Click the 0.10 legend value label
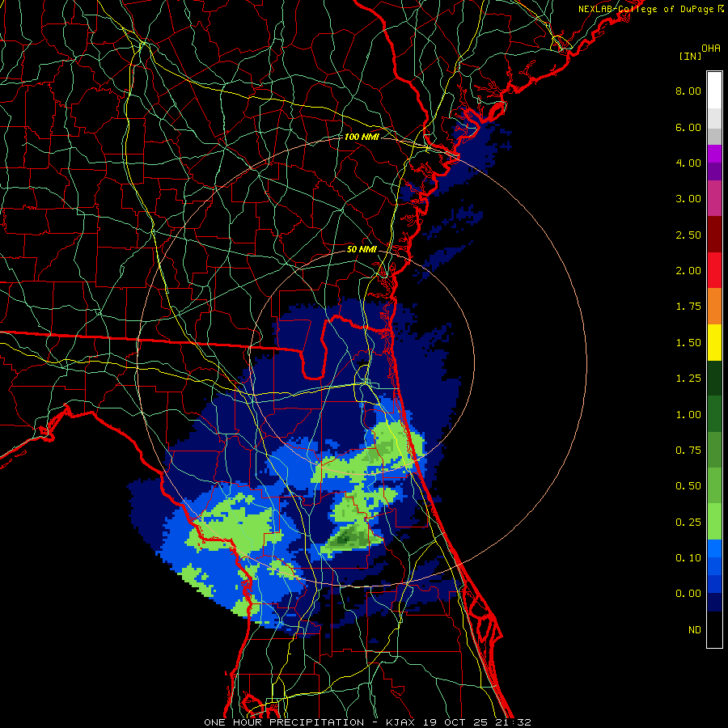Image resolution: width=728 pixels, height=728 pixels. coord(688,558)
